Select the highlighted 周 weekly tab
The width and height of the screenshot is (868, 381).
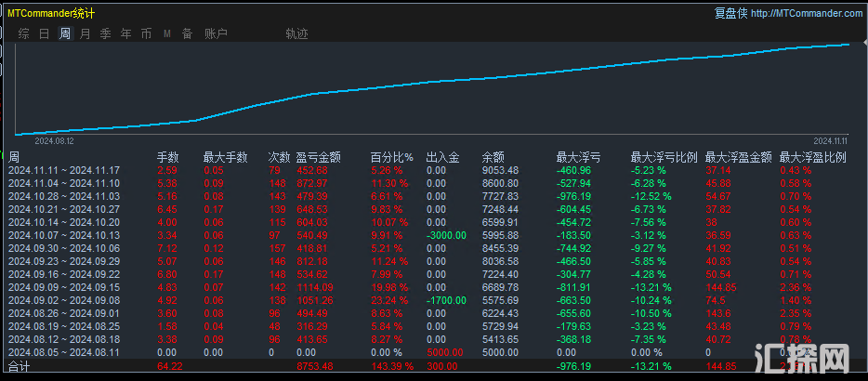[x=65, y=33]
